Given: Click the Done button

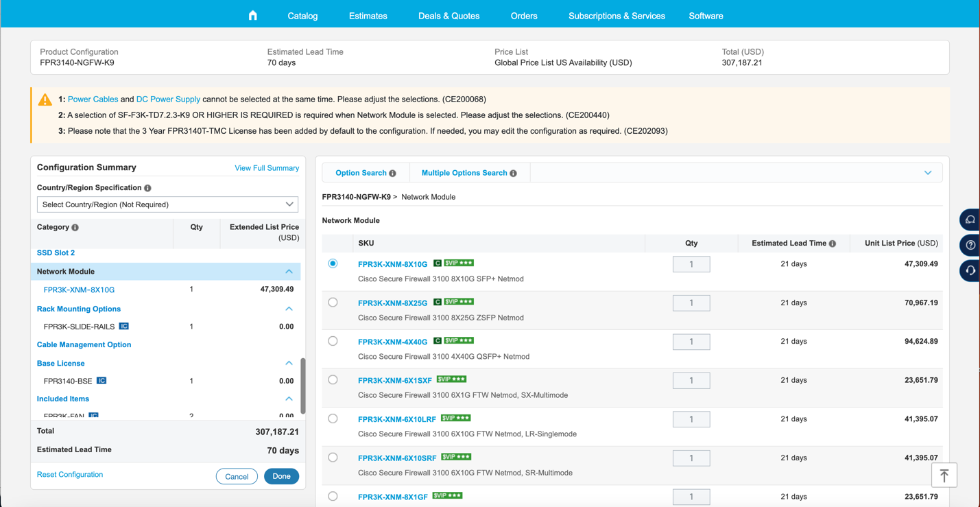Looking at the screenshot, I should 281,476.
